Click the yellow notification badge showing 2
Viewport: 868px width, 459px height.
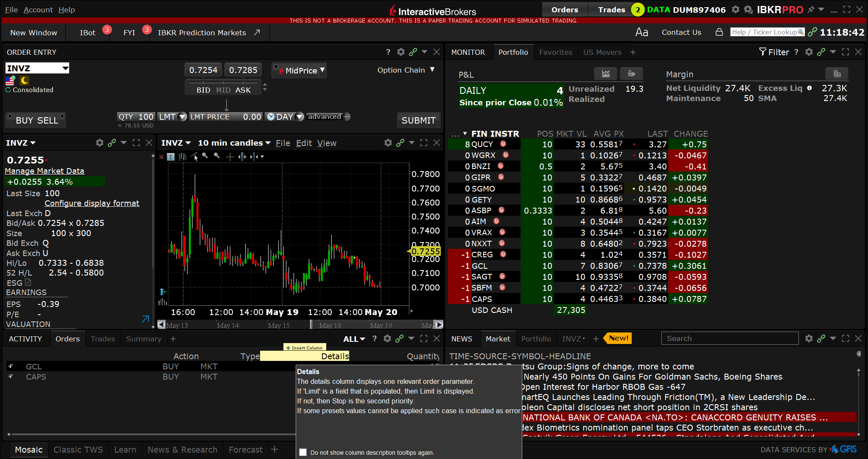tap(637, 9)
